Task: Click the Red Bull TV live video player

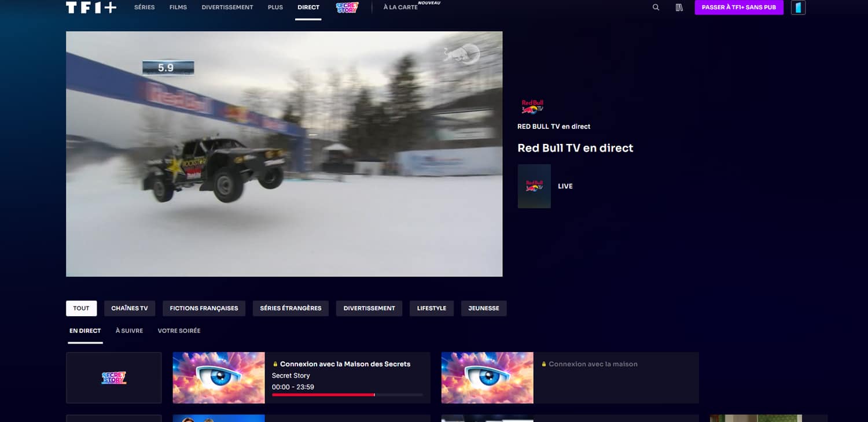Action: coord(284,154)
